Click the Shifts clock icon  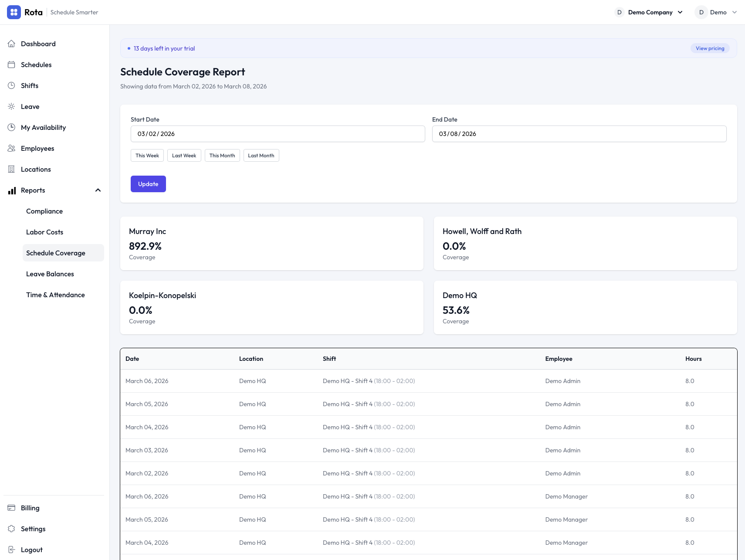pos(12,85)
